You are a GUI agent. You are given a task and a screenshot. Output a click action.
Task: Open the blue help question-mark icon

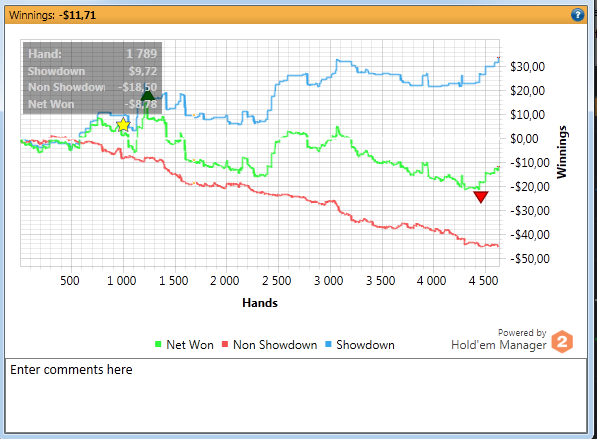(578, 15)
